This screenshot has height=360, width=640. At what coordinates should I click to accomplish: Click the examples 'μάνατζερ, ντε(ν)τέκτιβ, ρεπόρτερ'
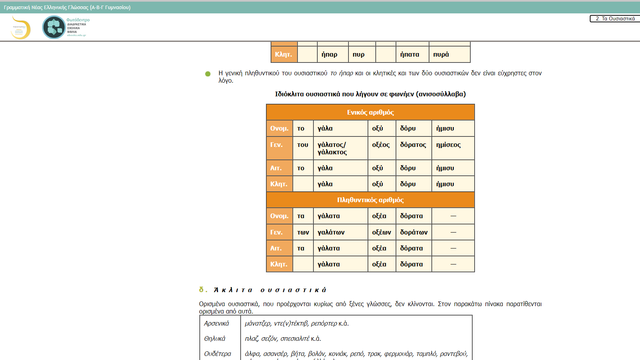coord(291,323)
